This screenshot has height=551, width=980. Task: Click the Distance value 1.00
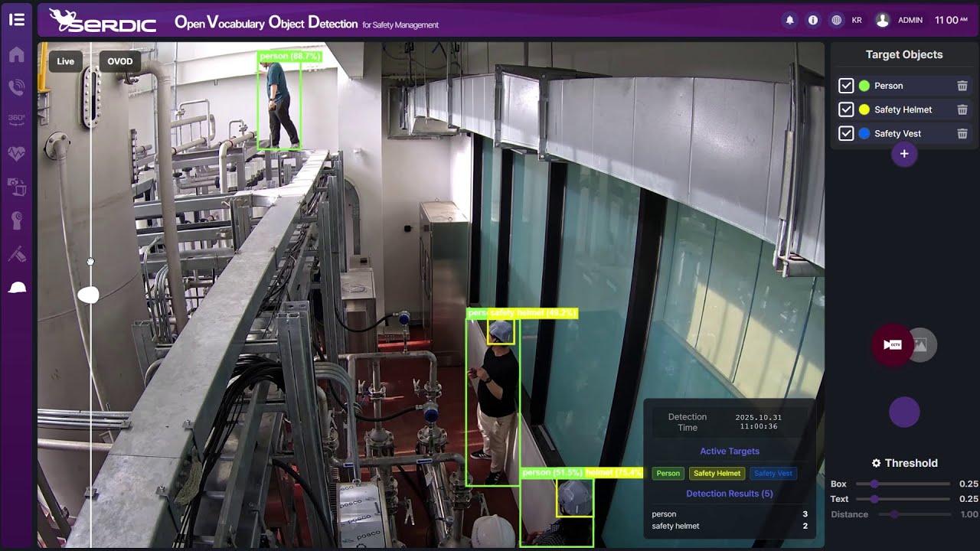click(969, 514)
